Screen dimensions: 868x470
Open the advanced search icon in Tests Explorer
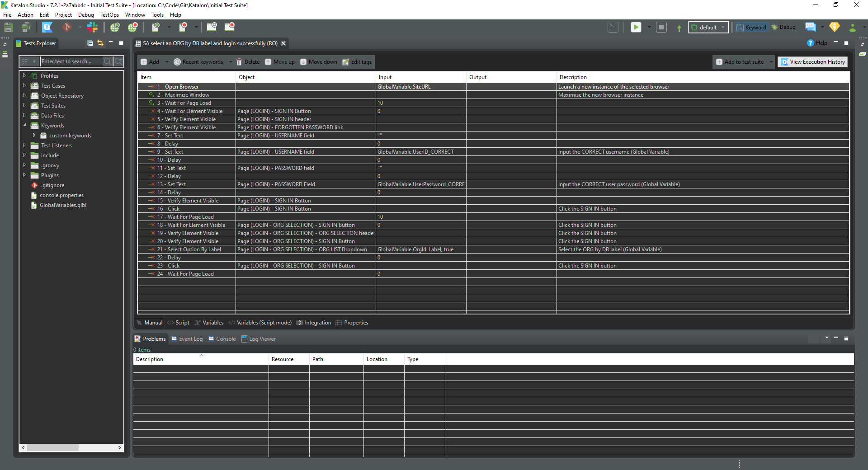coord(118,61)
